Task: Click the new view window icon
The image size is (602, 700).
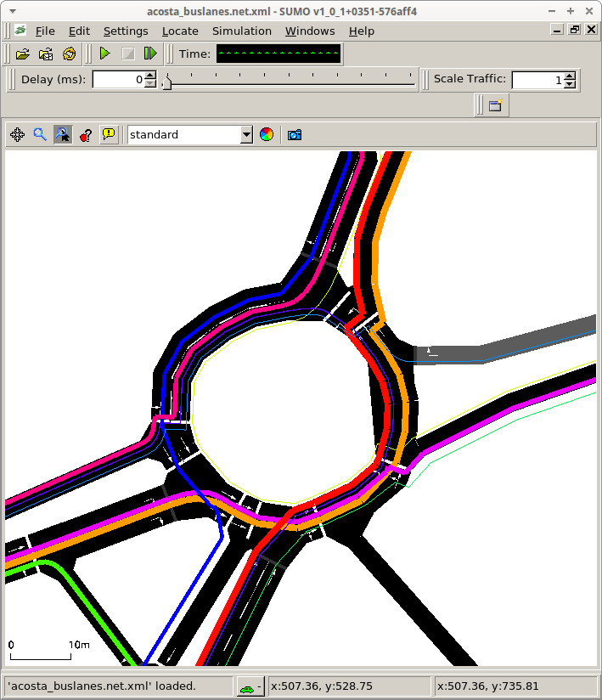Action: pyautogui.click(x=495, y=105)
